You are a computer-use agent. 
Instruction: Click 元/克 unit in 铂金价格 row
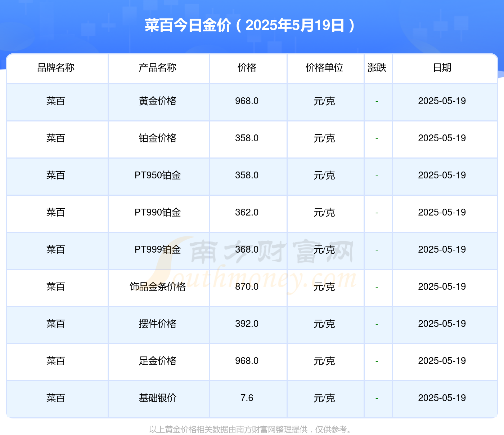[324, 138]
